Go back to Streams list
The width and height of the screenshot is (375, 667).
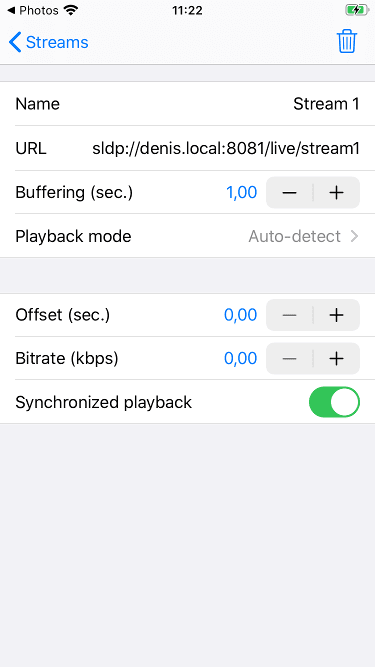point(48,42)
